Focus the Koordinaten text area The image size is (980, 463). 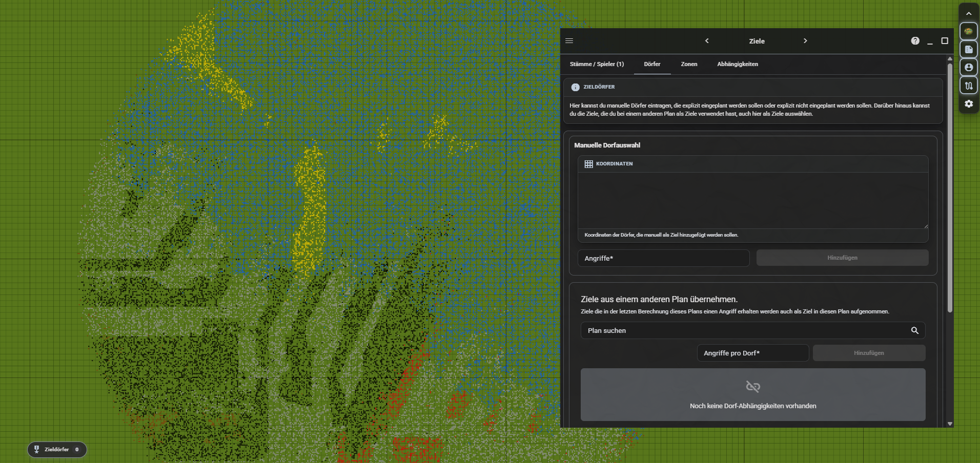pos(753,200)
